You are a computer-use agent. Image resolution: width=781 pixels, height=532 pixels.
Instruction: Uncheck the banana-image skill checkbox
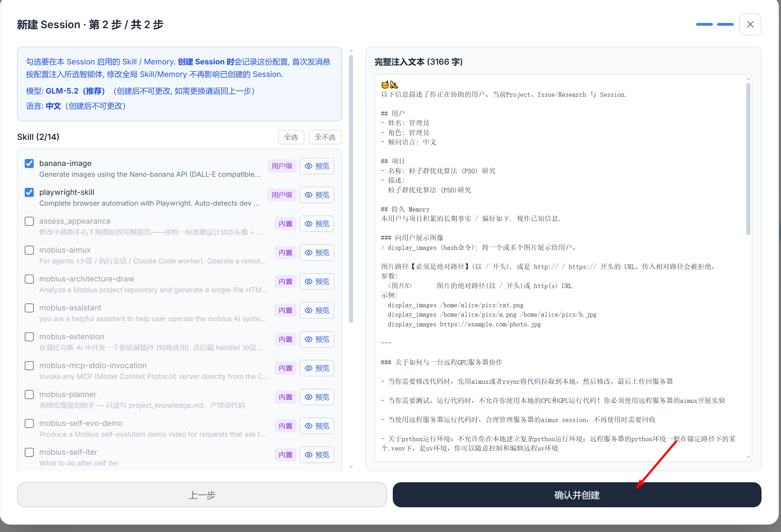point(29,164)
